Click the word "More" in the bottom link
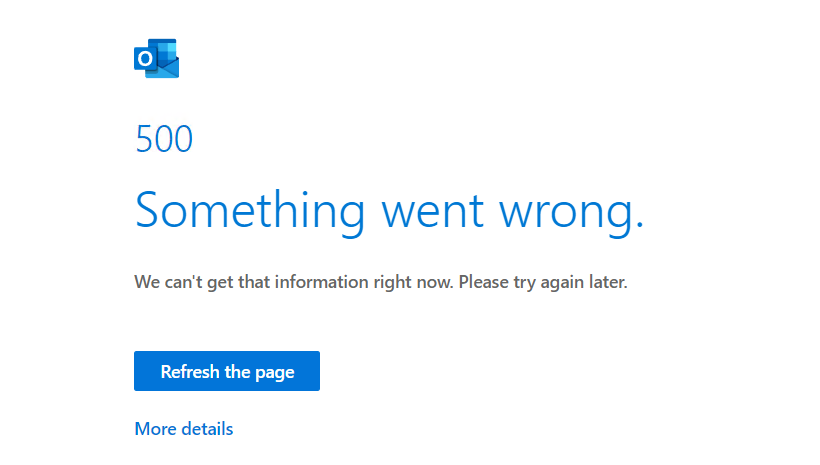 click(x=155, y=429)
